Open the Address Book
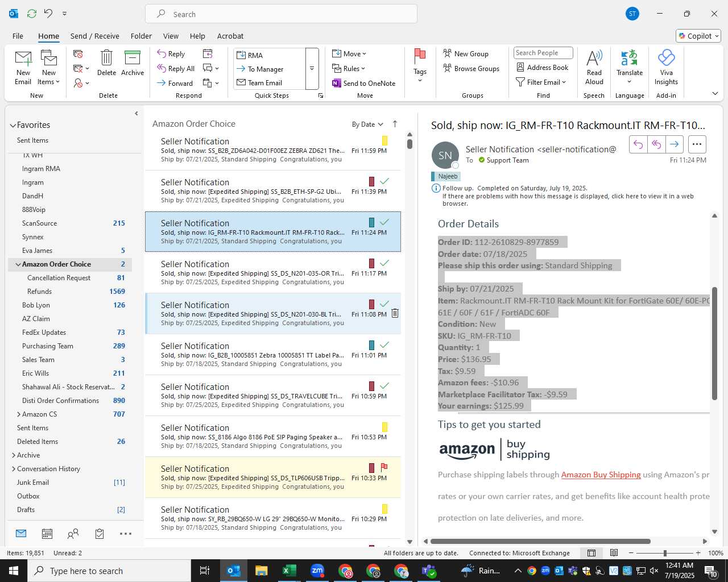This screenshot has width=728, height=582. pos(543,67)
